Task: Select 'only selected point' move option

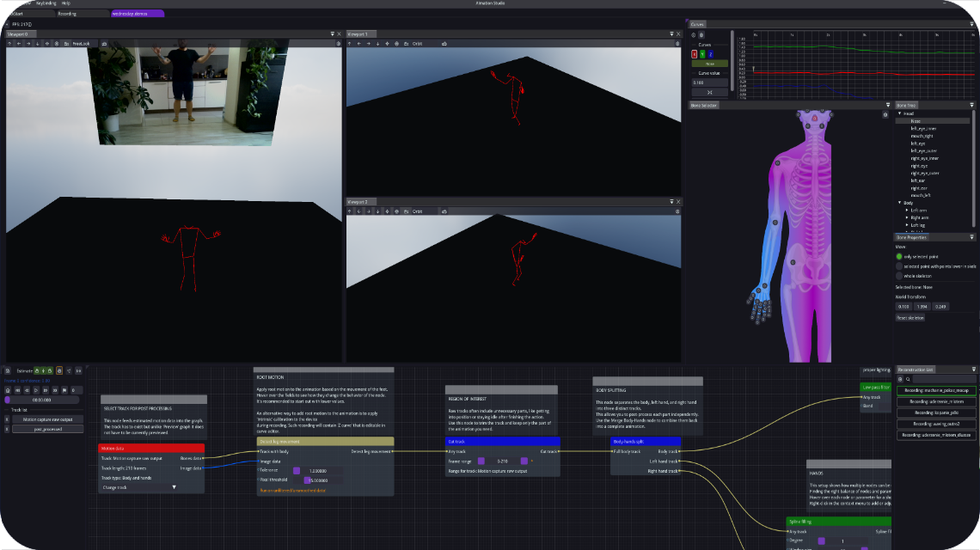Action: point(899,257)
